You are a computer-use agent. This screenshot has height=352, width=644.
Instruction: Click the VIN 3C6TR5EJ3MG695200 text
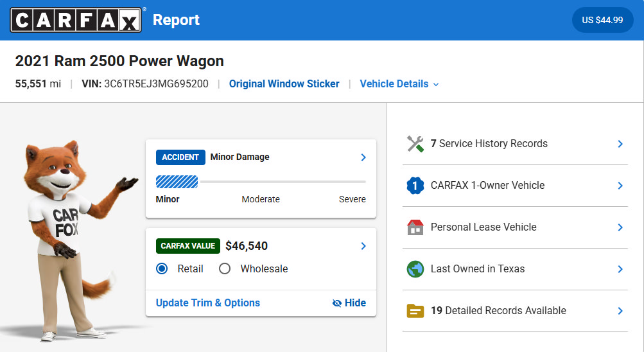145,84
